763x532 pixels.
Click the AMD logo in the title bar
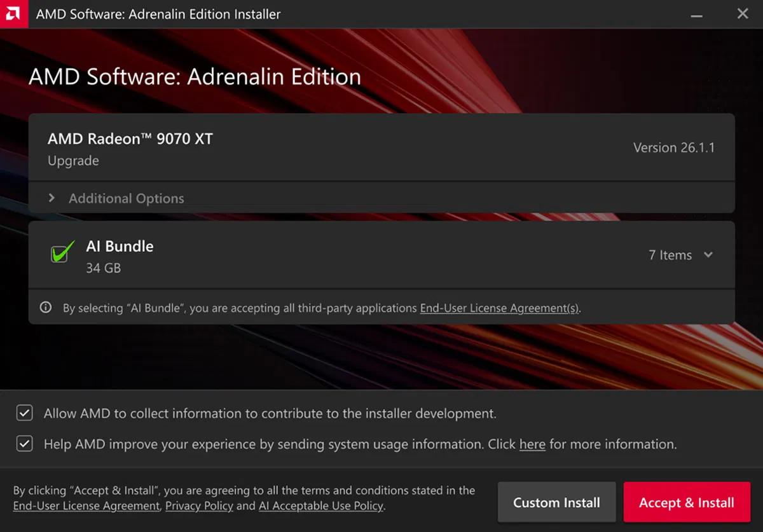(13, 13)
